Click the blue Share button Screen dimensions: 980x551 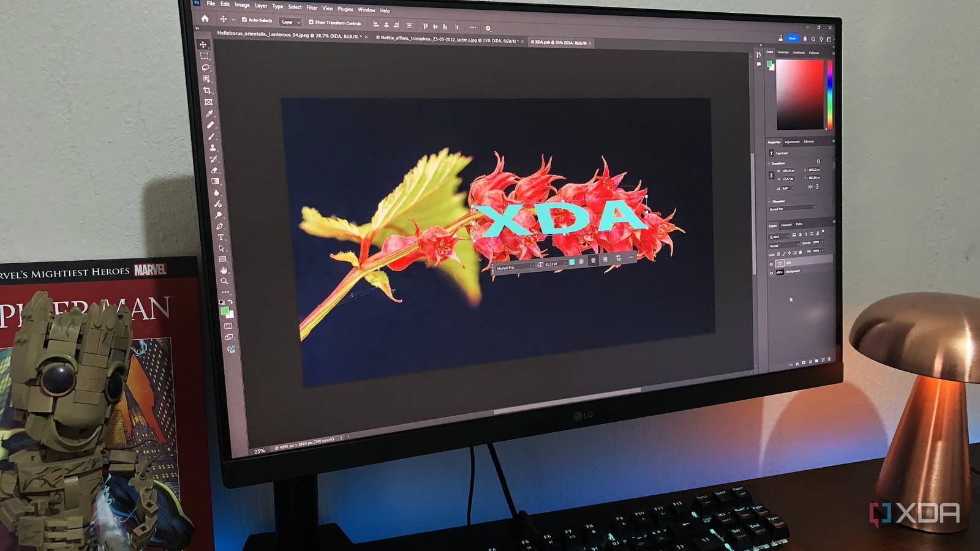792,37
